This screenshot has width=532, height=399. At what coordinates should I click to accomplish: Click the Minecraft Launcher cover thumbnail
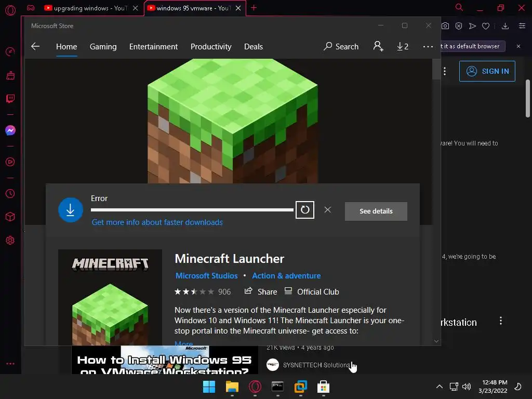click(x=110, y=298)
